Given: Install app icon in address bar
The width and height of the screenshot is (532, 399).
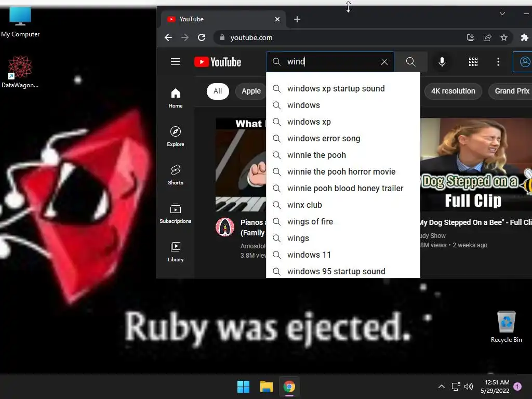Looking at the screenshot, I should (x=471, y=37).
